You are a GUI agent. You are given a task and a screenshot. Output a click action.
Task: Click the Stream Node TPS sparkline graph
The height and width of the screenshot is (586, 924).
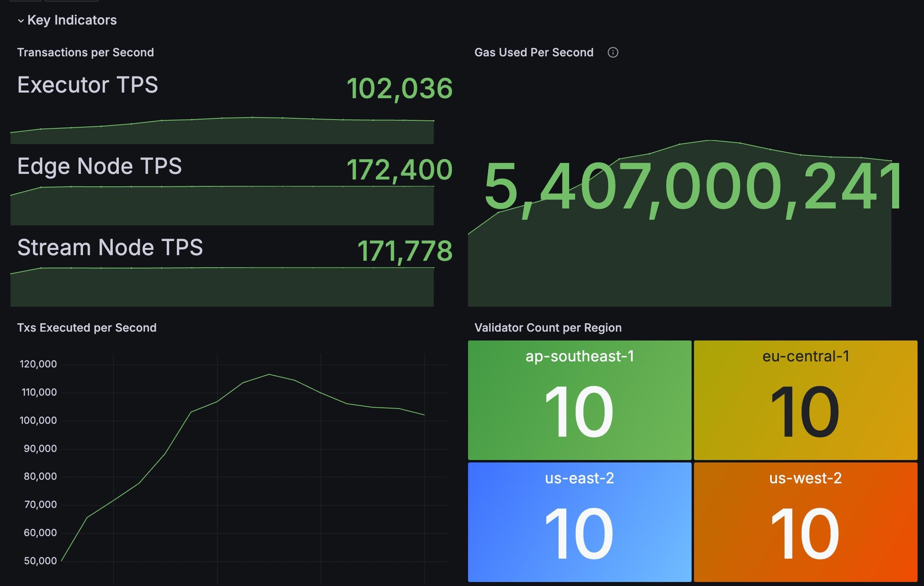222,287
